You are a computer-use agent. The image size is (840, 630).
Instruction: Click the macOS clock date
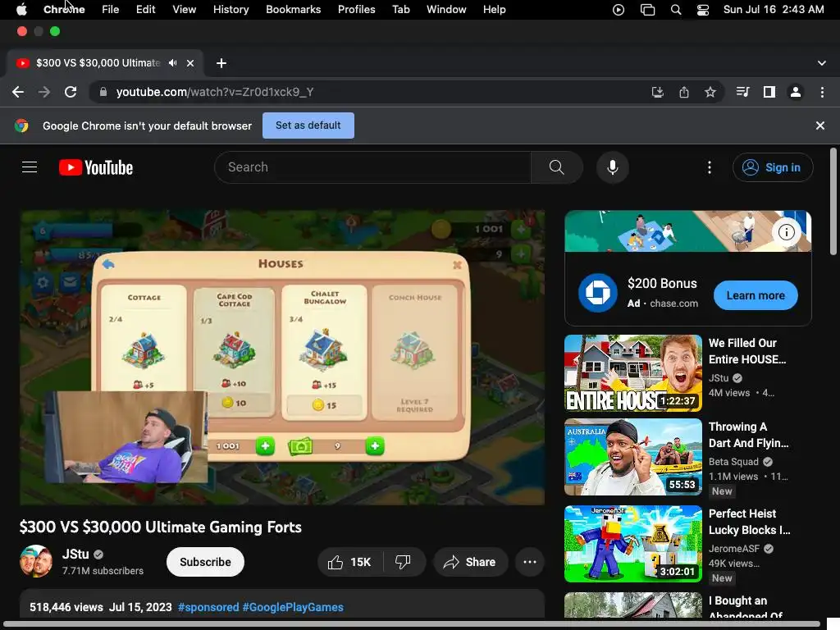coord(773,10)
